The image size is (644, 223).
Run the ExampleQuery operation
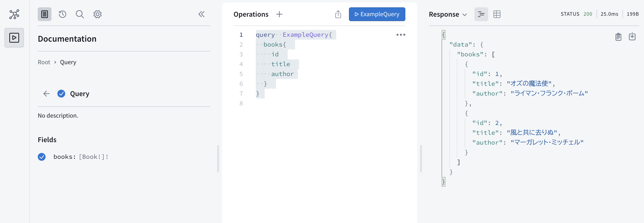click(x=377, y=14)
